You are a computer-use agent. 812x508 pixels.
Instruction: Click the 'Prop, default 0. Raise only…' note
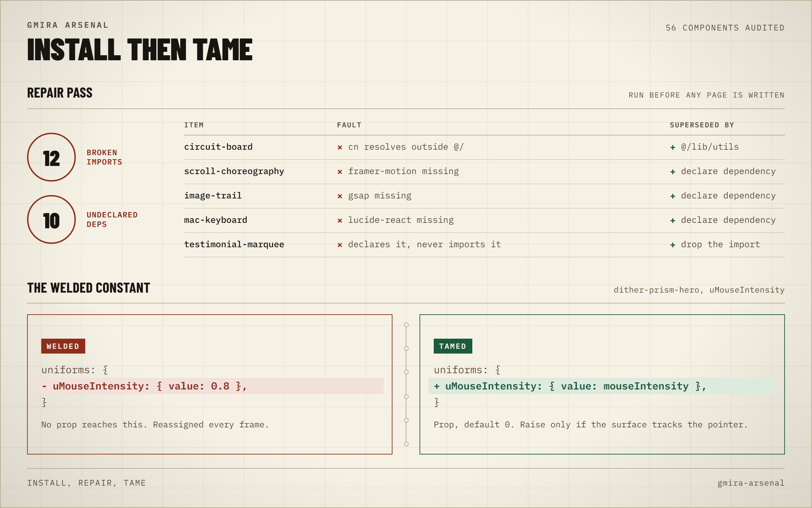591,425
